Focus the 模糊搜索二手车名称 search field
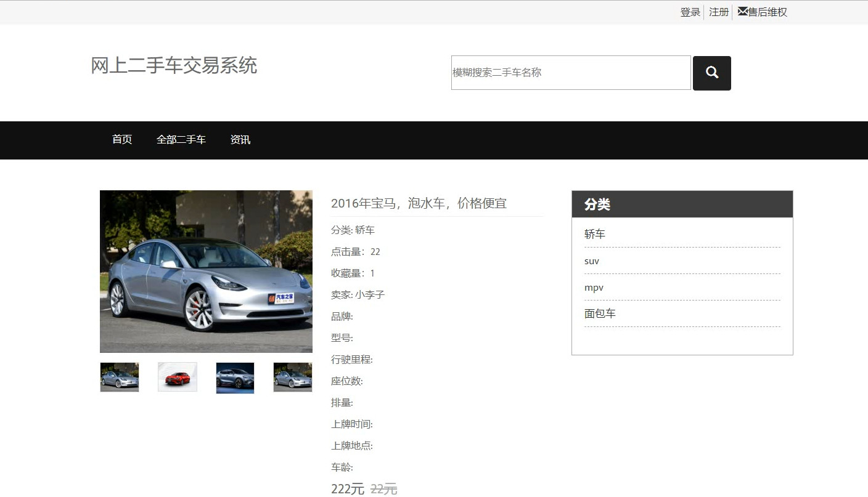This screenshot has height=497, width=868. click(x=571, y=73)
